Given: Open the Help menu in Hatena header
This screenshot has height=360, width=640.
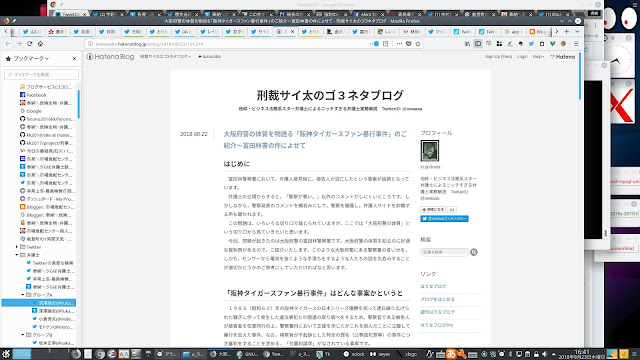Looking at the screenshot, I should (538, 57).
